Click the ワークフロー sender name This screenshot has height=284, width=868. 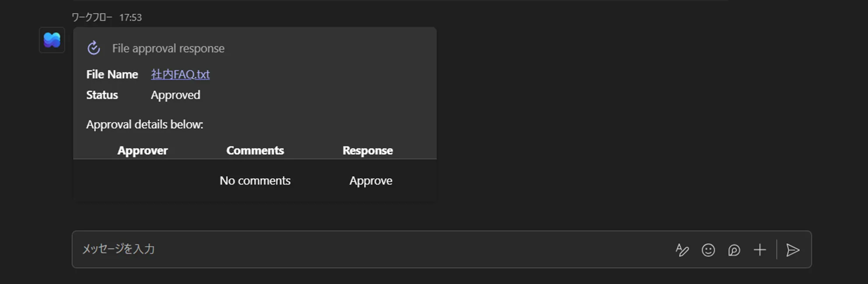(x=92, y=17)
